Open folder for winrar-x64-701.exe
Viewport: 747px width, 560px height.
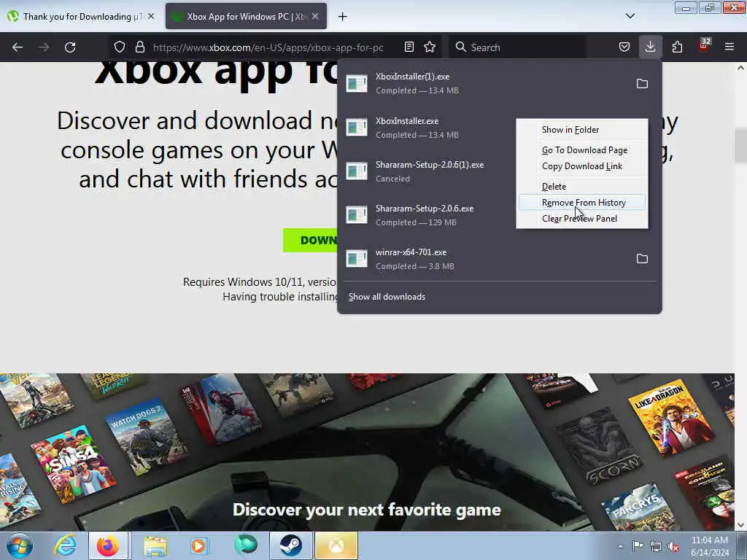[642, 259]
